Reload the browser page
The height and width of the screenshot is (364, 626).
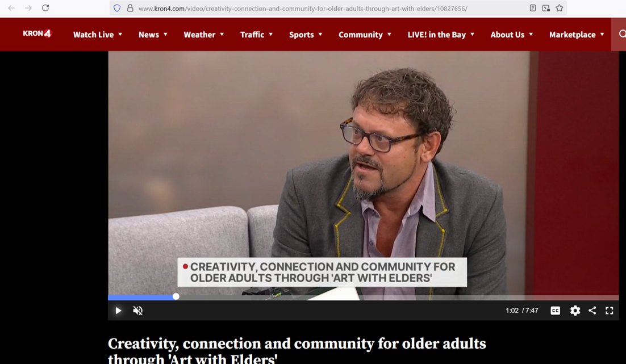click(45, 8)
